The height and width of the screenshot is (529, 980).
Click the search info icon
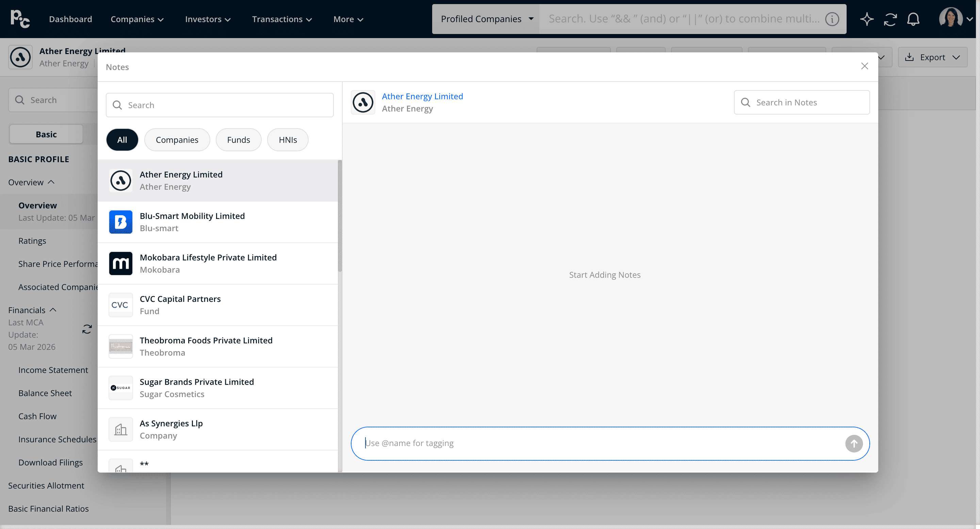click(832, 19)
